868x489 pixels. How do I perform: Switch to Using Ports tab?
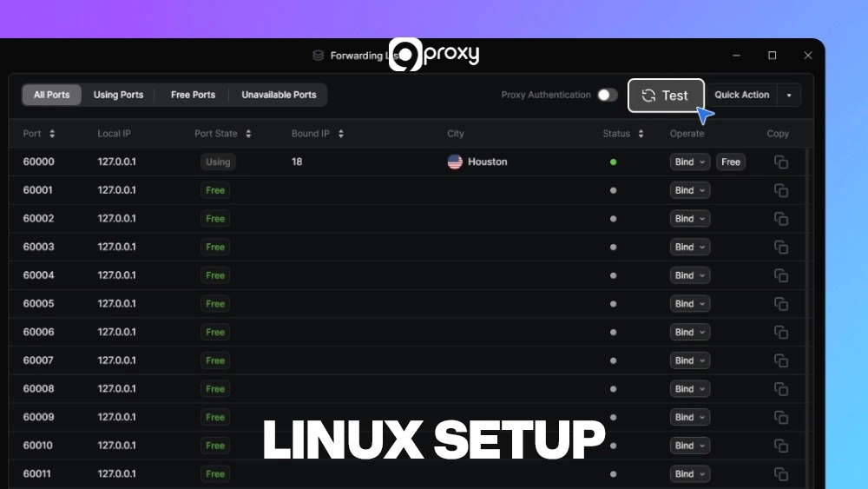(118, 95)
